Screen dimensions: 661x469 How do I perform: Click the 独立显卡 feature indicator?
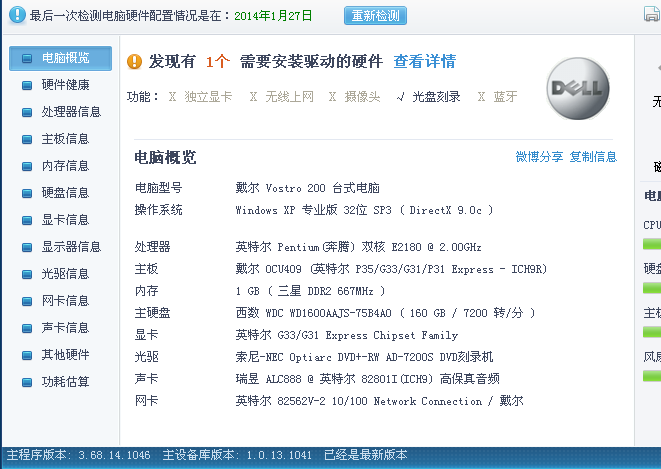tap(200, 97)
